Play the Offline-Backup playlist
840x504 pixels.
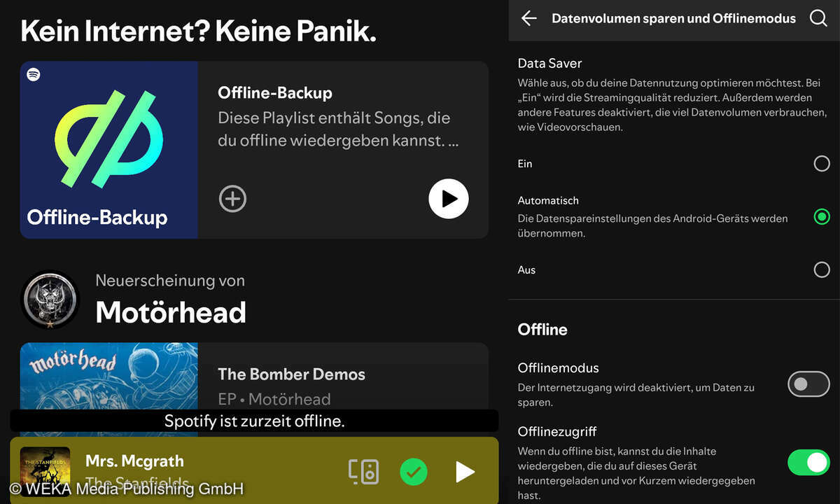449,199
